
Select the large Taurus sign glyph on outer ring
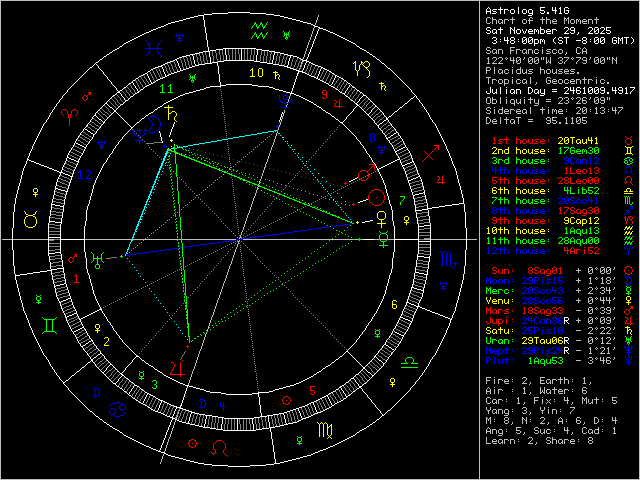tap(31, 219)
